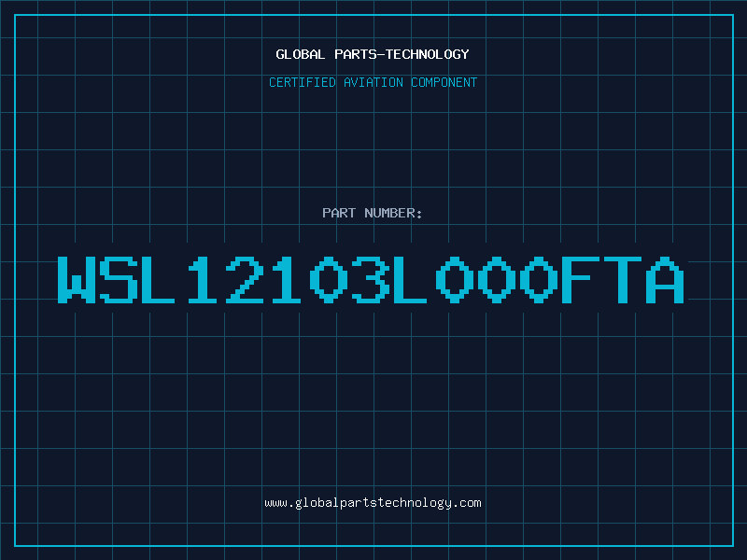Select the CERTIFIED AVIATION COMPONENT subtitle

[373, 82]
